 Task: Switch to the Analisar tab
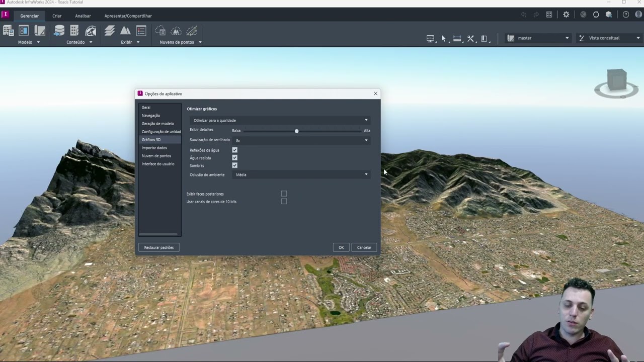pos(83,16)
